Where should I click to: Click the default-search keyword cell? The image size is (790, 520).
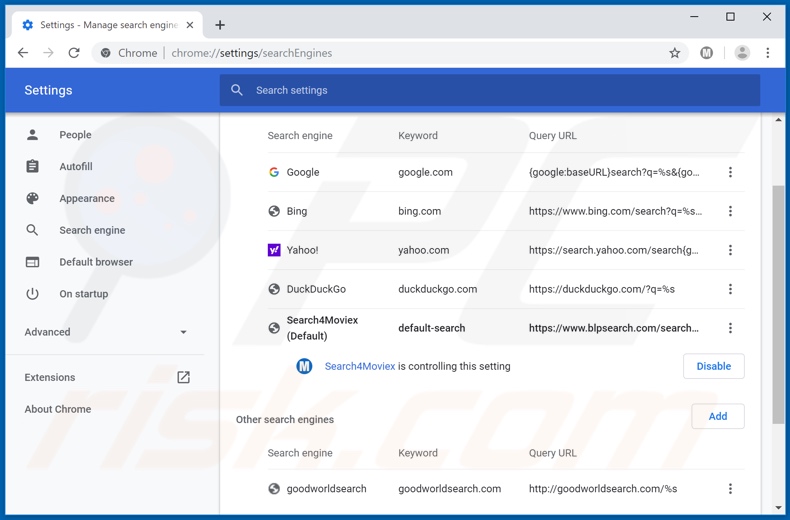pos(431,328)
